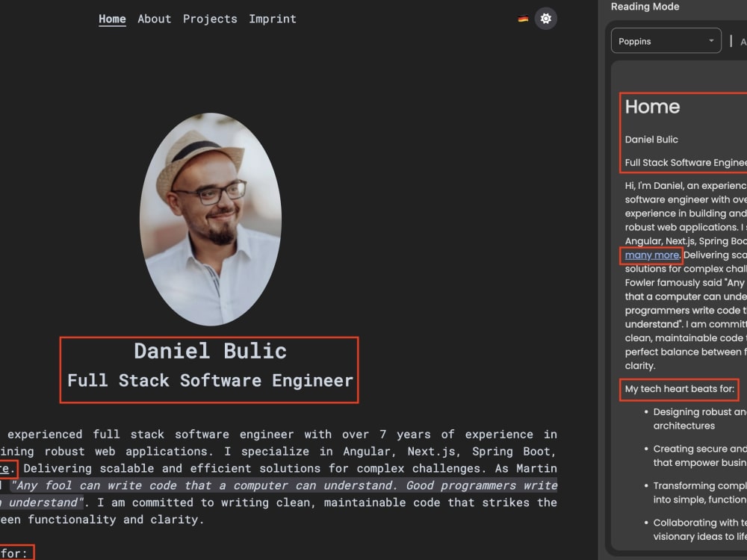Click the "Home" heading in Reading Mode

(x=652, y=107)
